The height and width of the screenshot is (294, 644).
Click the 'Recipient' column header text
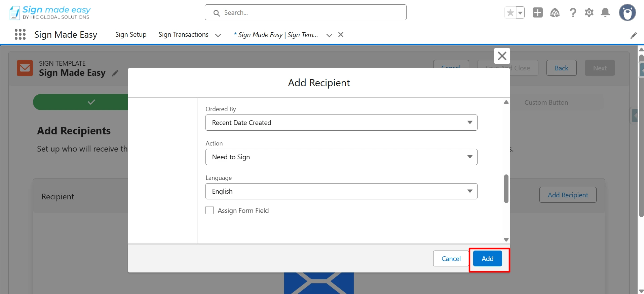(x=58, y=197)
